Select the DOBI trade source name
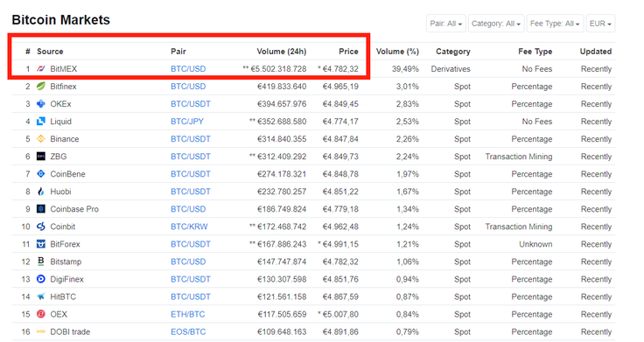This screenshot has height=342, width=644. (x=70, y=332)
